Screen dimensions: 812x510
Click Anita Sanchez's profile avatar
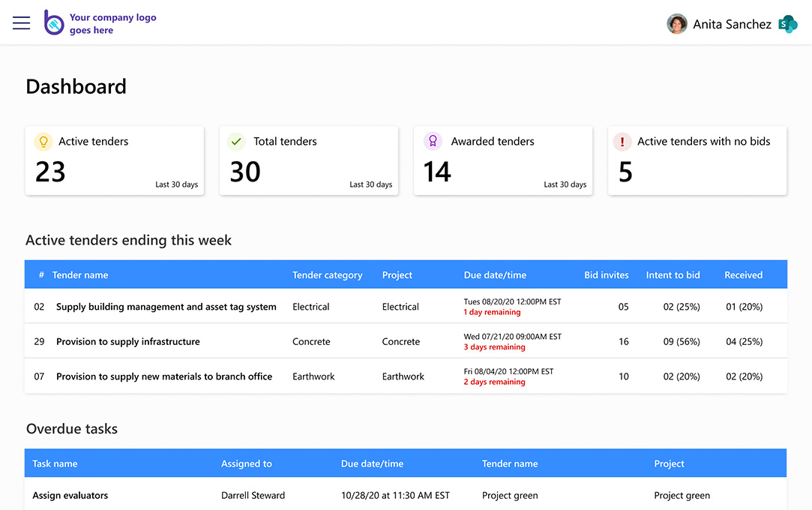point(677,23)
